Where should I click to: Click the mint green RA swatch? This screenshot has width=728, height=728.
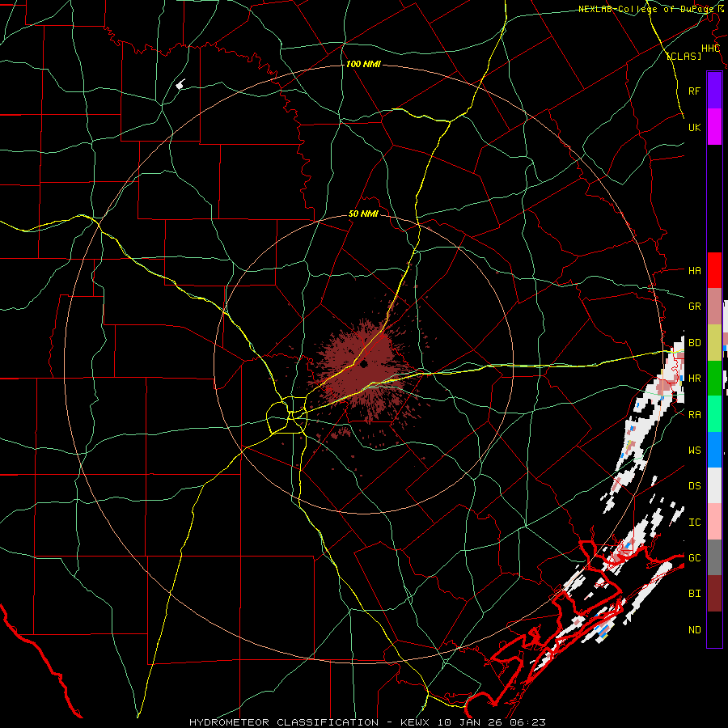(x=714, y=414)
